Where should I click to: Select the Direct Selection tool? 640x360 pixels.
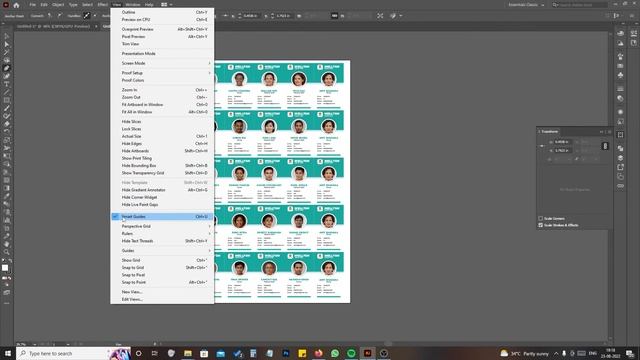(7, 44)
